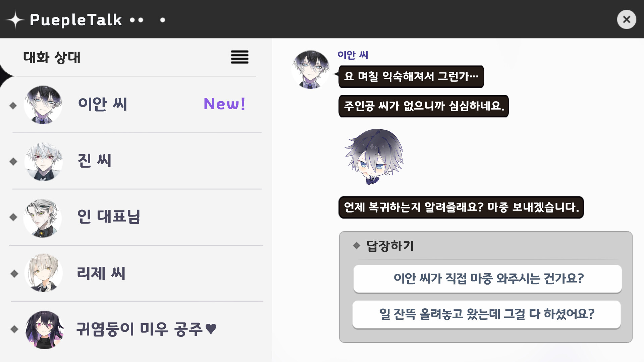Open the hamburger menu beside 대화 상대
Image resolution: width=644 pixels, height=362 pixels.
click(x=239, y=57)
